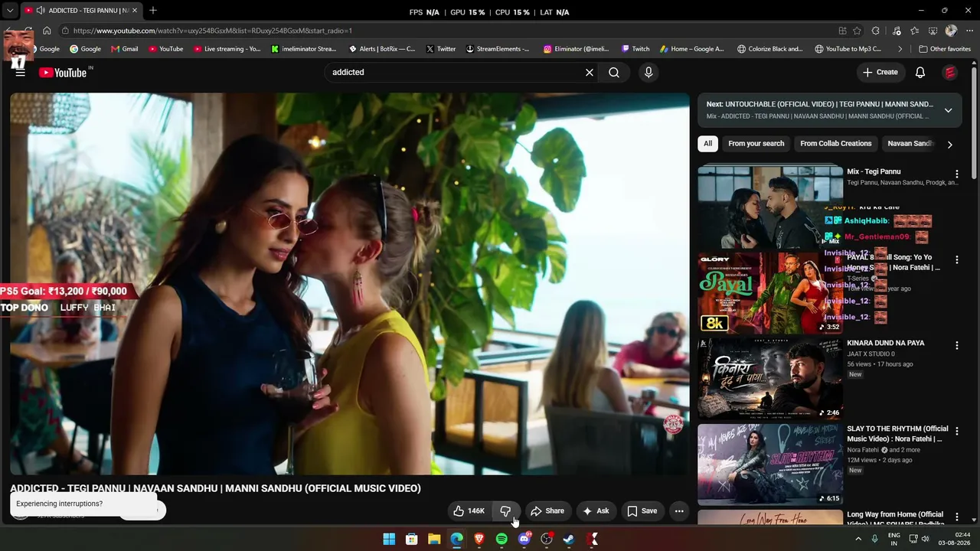The image size is (980, 551).
Task: Add this page to favorites star icon
Action: click(x=857, y=31)
